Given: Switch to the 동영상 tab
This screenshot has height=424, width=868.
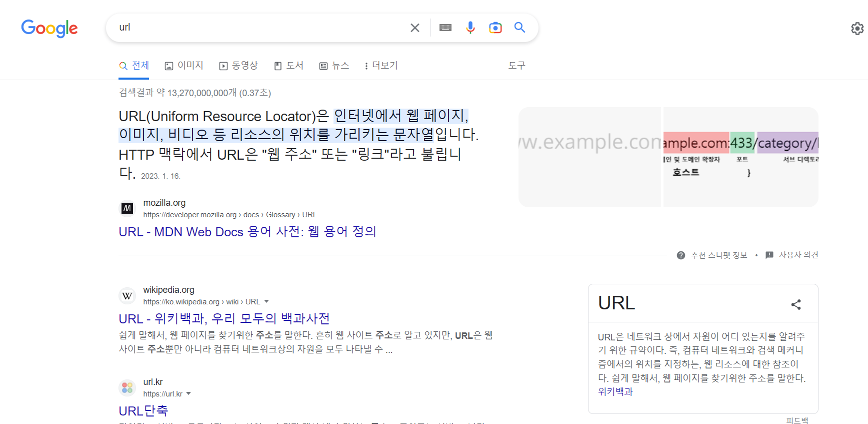Looking at the screenshot, I should click(x=238, y=66).
